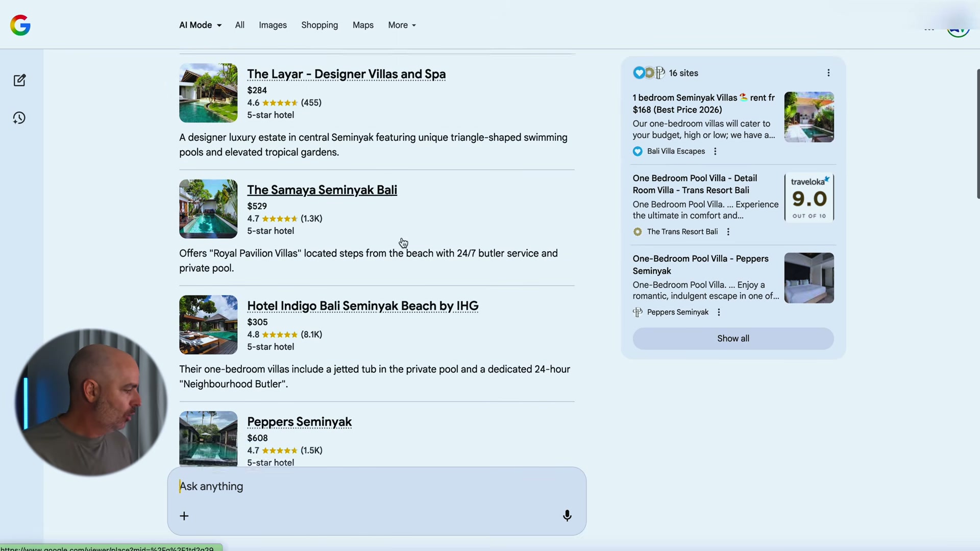Open options menu for 16 sites panel
980x551 pixels.
[828, 73]
